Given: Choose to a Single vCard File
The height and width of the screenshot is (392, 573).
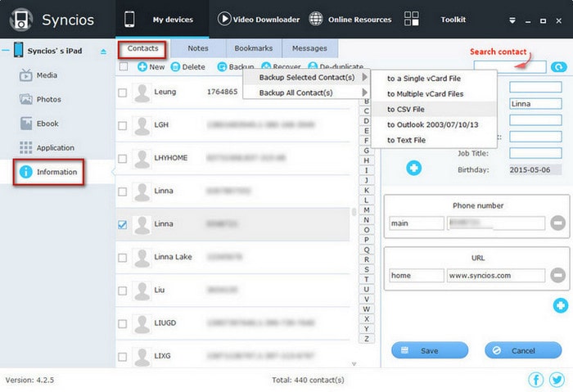Looking at the screenshot, I should click(434, 79).
